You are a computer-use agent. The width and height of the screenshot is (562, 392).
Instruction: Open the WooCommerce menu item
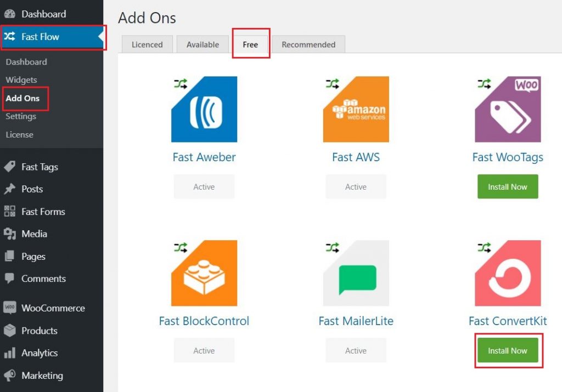(x=52, y=308)
